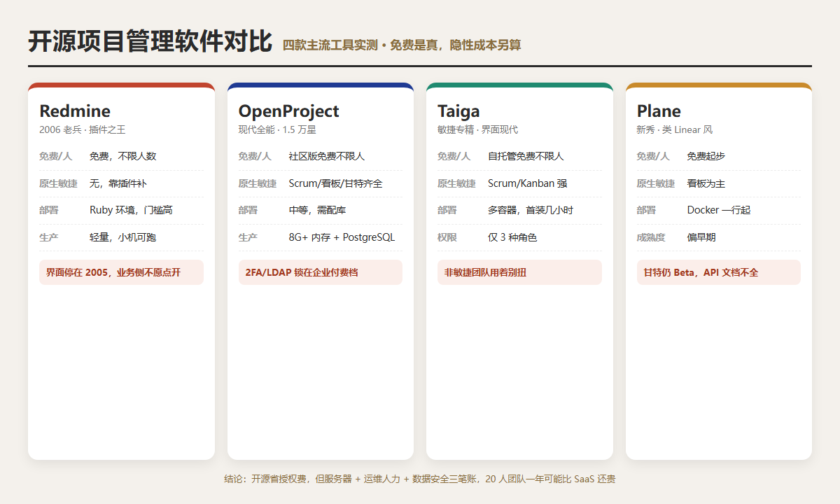840x504 pixels.
Task: Select the Redmine card heading
Action: (x=75, y=111)
